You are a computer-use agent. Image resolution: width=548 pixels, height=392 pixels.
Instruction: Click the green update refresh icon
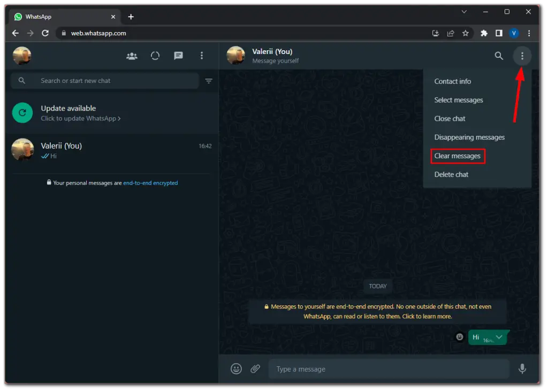click(x=22, y=113)
